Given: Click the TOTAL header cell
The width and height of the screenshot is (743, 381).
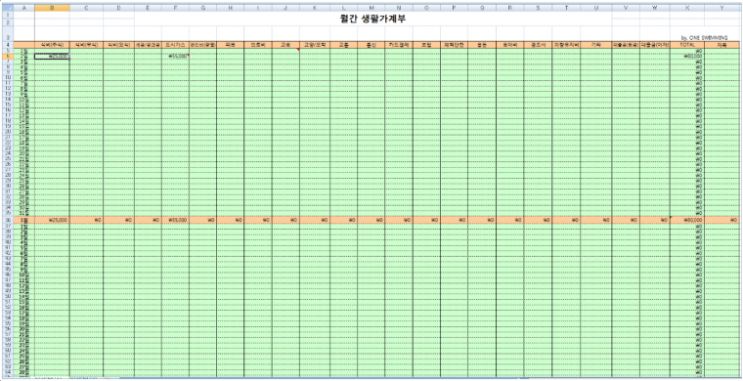Looking at the screenshot, I should (x=687, y=45).
